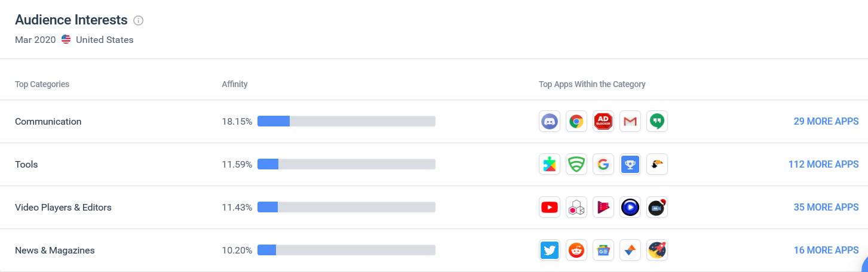This screenshot has height=272, width=868.
Task: View 16 more News & Magazines apps
Action: 826,251
